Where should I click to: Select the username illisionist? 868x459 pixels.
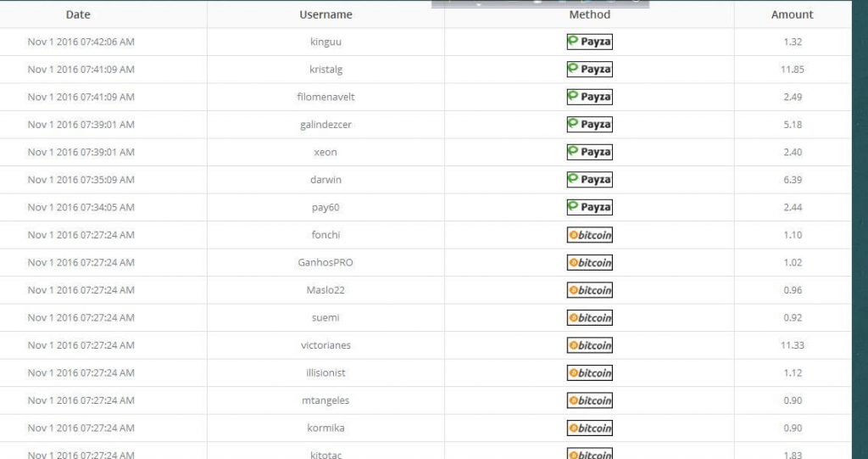pyautogui.click(x=325, y=372)
